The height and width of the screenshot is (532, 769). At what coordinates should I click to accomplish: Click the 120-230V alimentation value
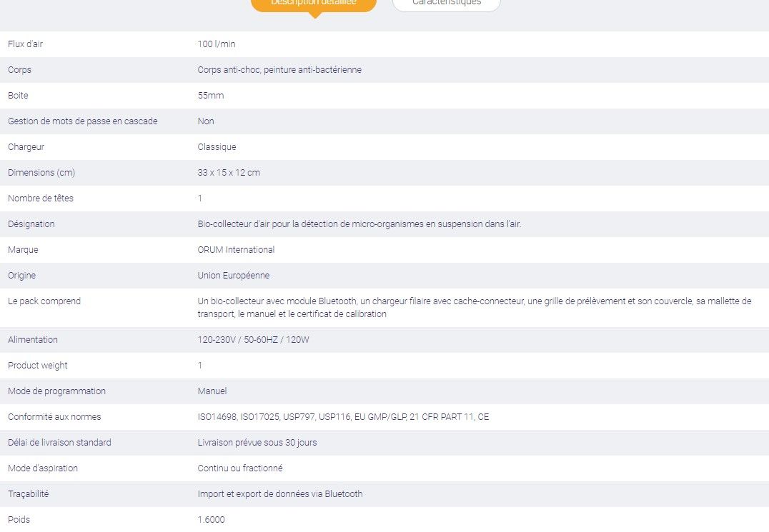(x=254, y=340)
